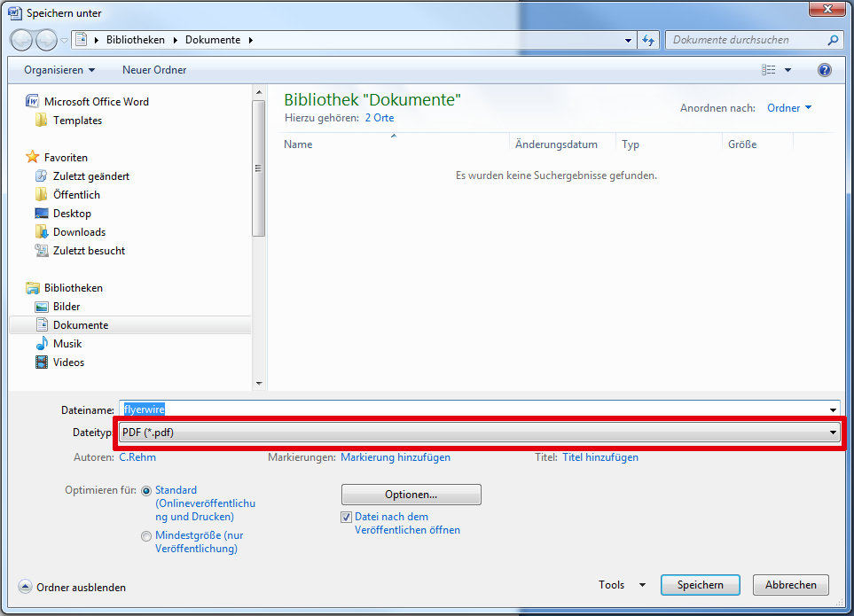The height and width of the screenshot is (616, 854).
Task: Open the view options dropdown arrow
Action: (x=787, y=70)
